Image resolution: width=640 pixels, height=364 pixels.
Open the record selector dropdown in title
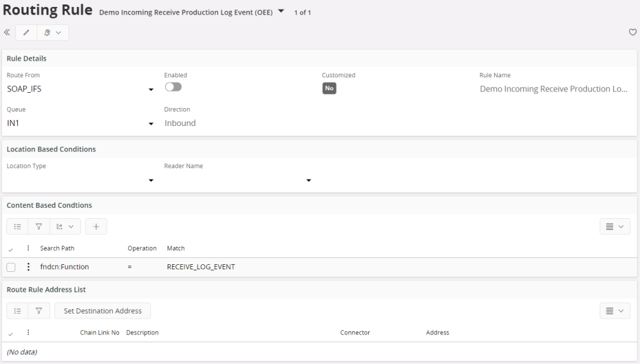click(281, 11)
